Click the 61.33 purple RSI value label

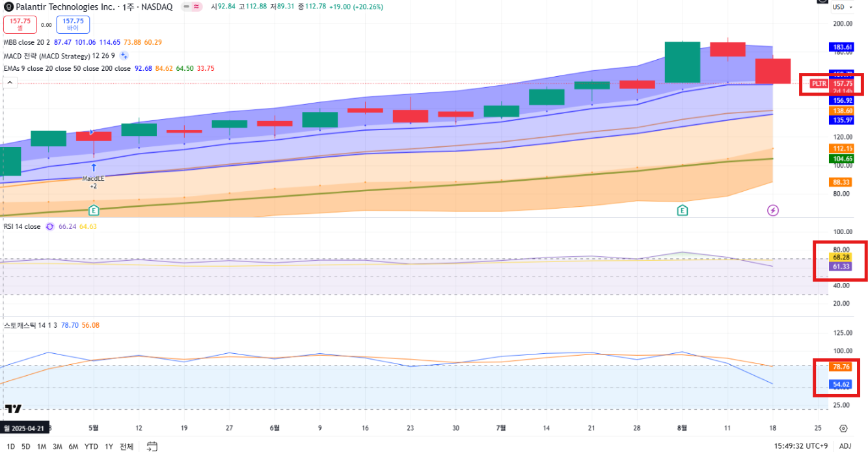[x=841, y=267]
